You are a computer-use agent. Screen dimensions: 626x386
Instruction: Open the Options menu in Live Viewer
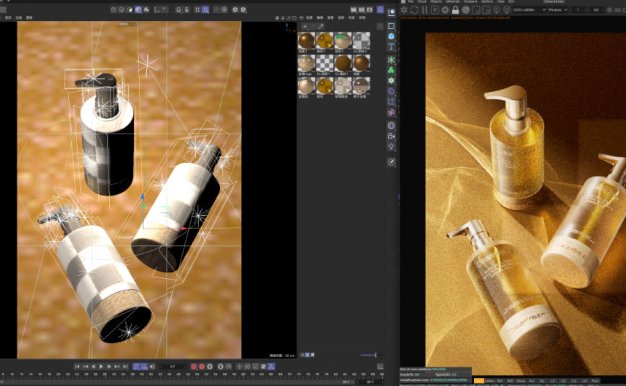pos(487,2)
